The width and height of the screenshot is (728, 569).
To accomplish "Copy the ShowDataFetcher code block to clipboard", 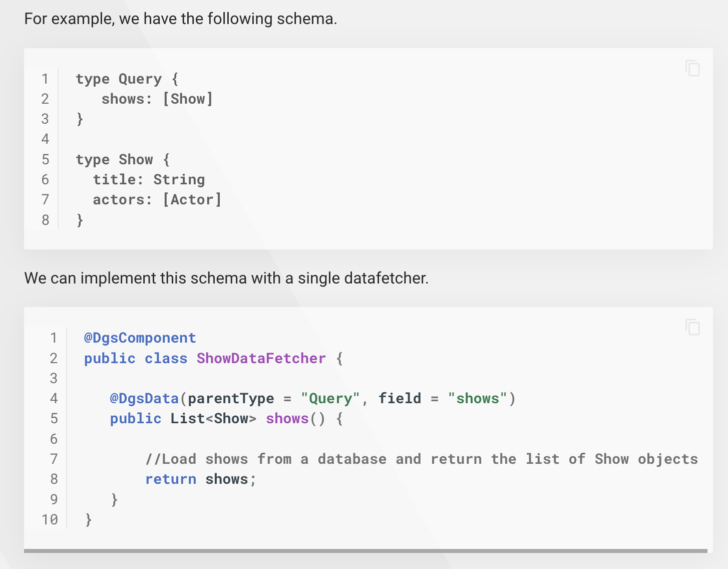I will [x=692, y=327].
